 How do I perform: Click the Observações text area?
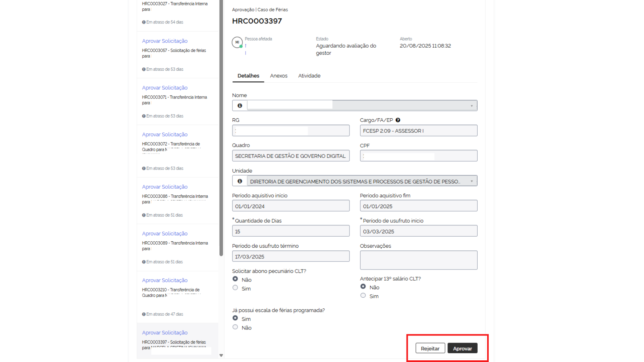(x=418, y=260)
